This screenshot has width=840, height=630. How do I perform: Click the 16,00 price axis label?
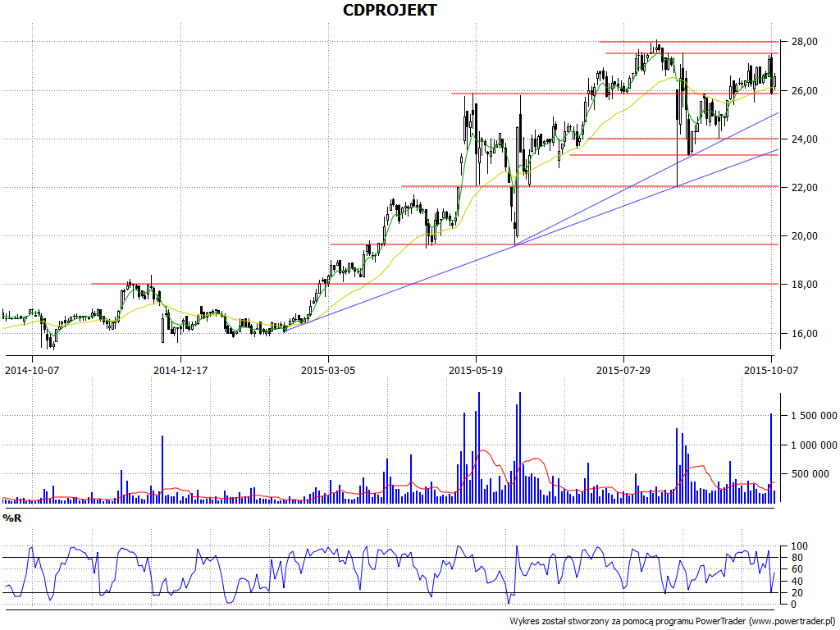pos(806,333)
